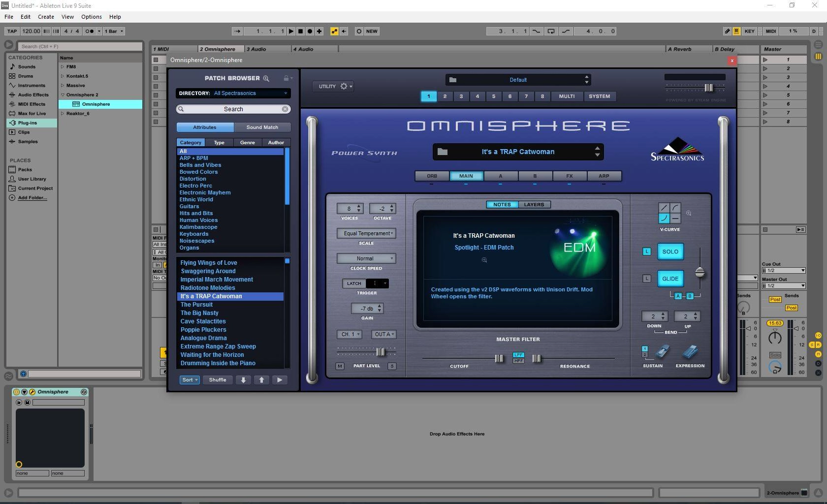
Task: Toggle HPF master filter type
Action: [518, 360]
